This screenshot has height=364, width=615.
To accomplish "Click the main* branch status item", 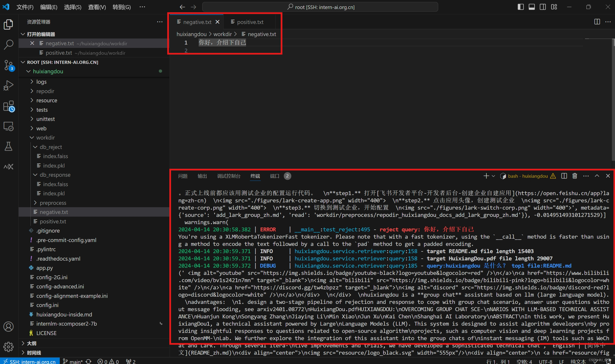I will click(x=73, y=361).
